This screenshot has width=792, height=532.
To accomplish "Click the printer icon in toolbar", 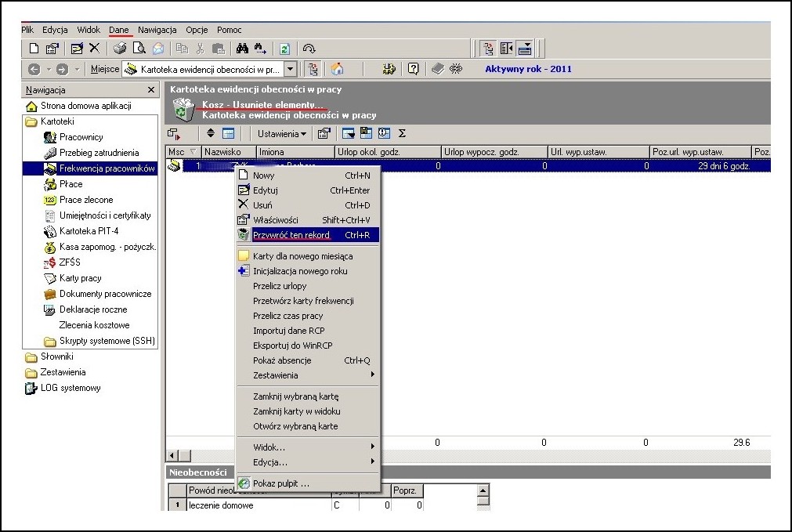I will click(x=120, y=49).
